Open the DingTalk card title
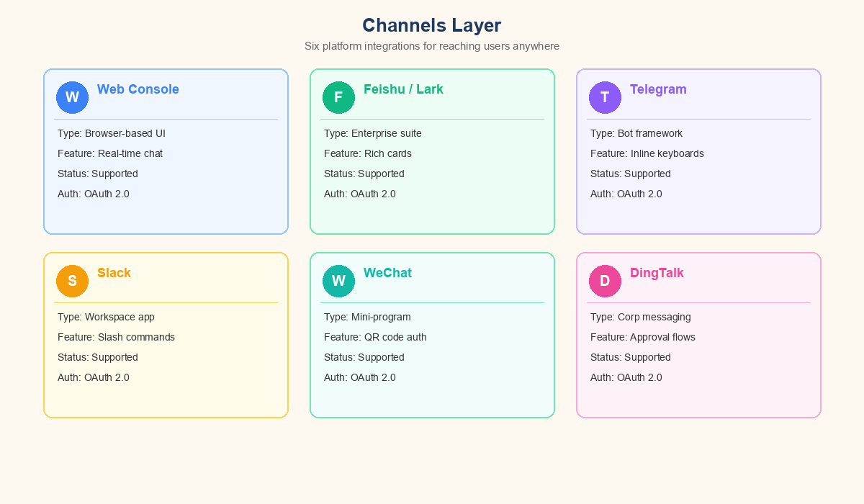The image size is (864, 504). click(x=657, y=273)
